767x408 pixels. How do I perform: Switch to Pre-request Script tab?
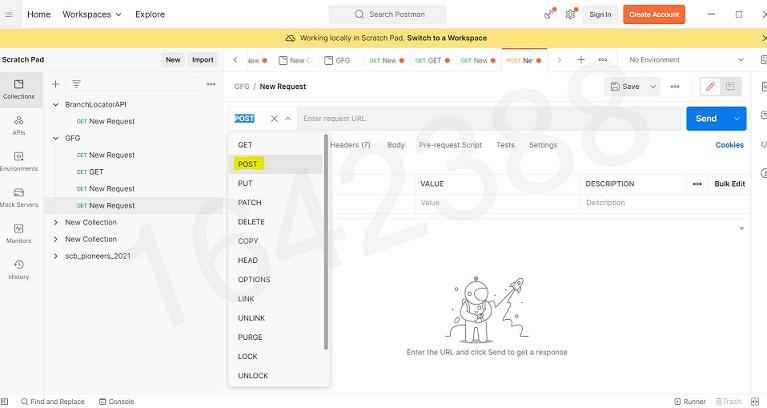450,145
